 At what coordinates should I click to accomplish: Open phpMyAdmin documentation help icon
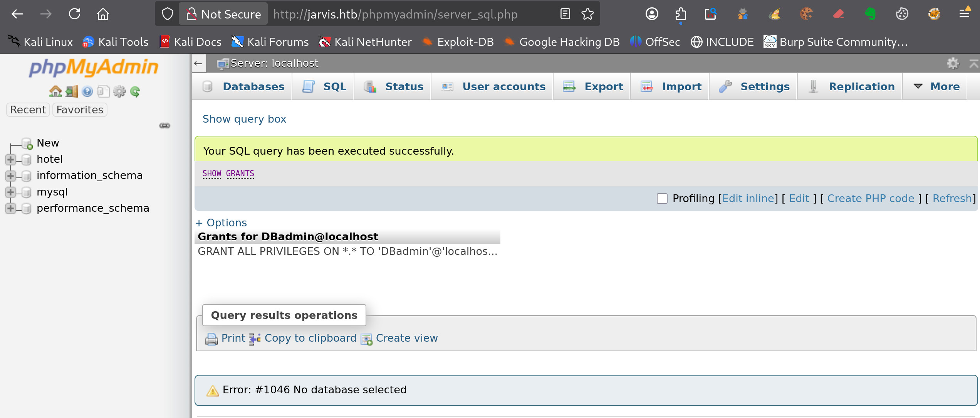(87, 91)
